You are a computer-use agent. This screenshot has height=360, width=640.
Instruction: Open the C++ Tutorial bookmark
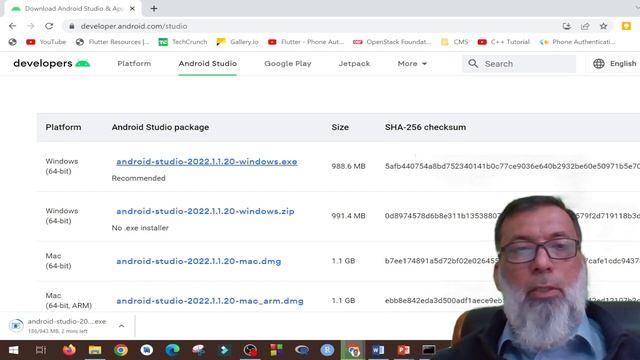[503, 42]
